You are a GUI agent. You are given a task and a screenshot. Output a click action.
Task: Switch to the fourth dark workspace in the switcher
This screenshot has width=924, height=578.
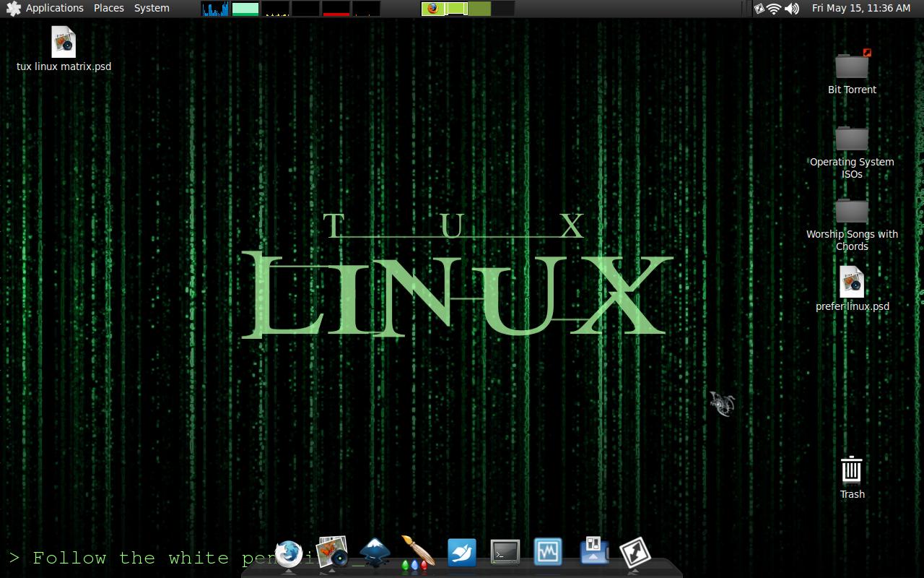tap(503, 9)
